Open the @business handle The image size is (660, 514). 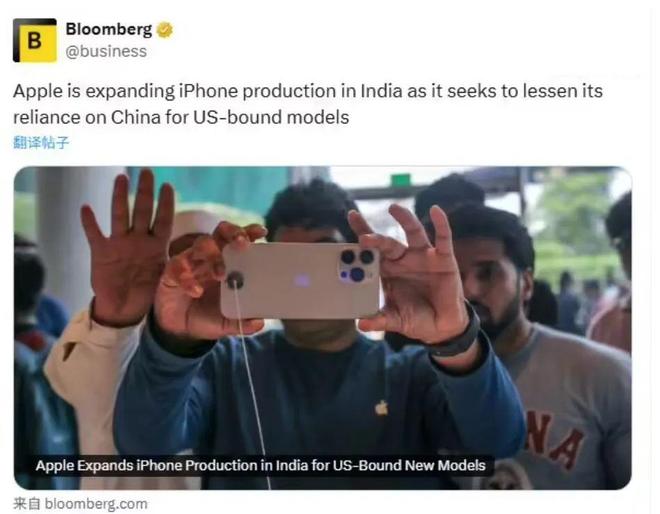pyautogui.click(x=106, y=51)
